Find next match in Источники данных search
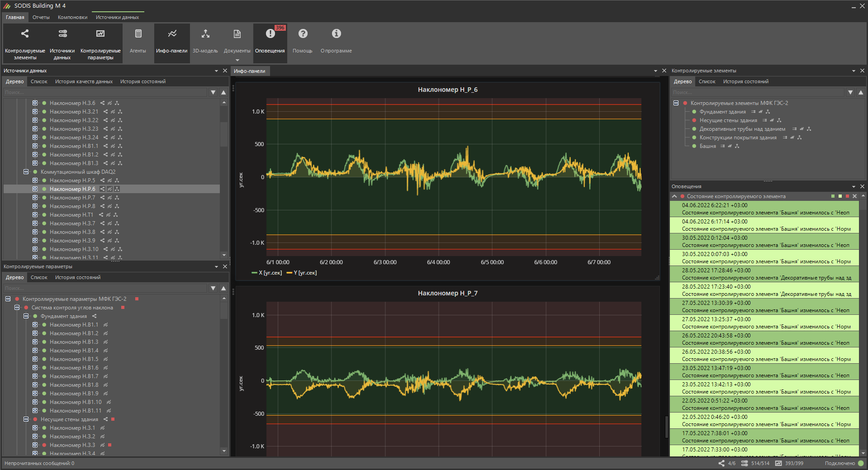Screen dimensions: 868x470 (213, 92)
